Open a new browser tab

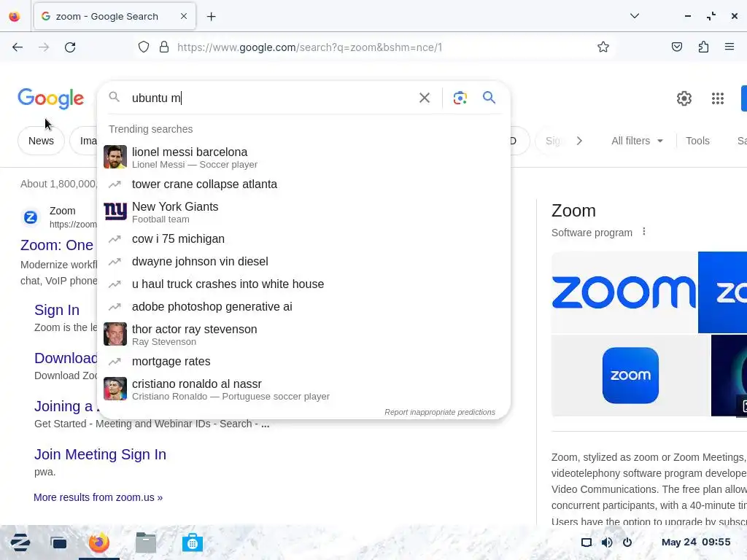211,17
